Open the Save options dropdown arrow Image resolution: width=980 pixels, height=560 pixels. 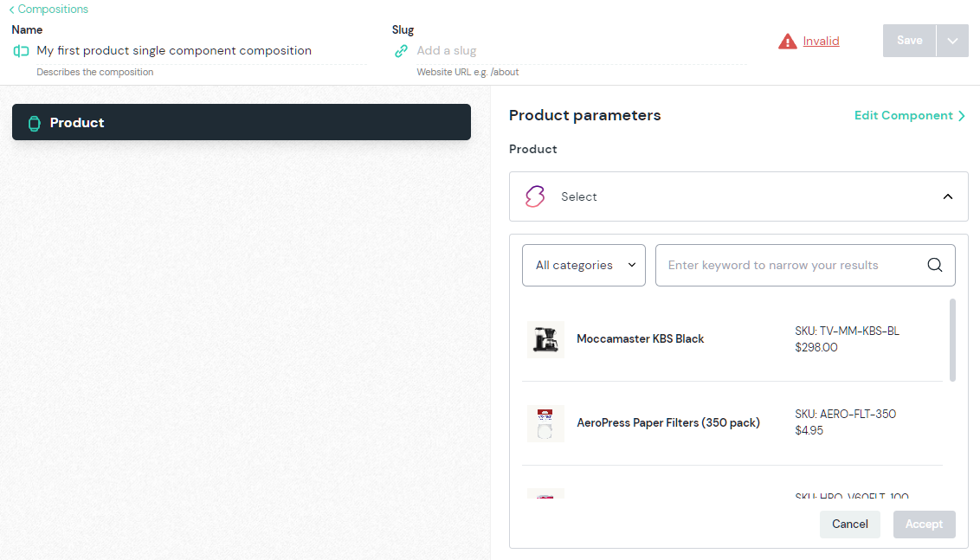[952, 41]
